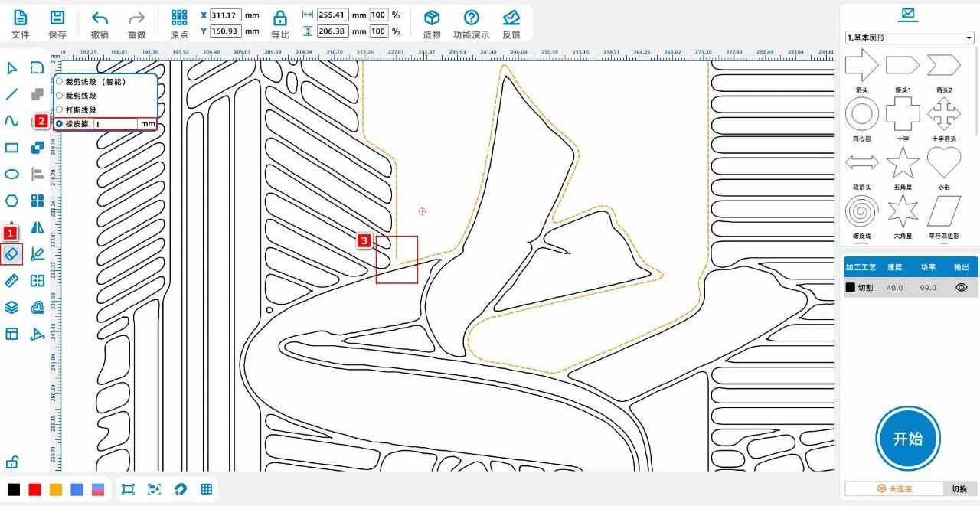Choose the 打断线段 radio option
Viewport: 980px width, 506px height.
tap(60, 110)
